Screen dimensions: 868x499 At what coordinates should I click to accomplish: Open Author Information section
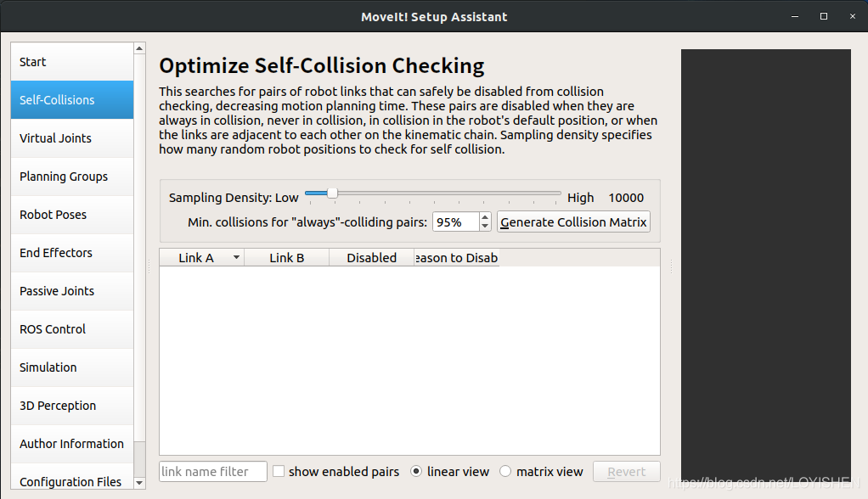click(72, 443)
